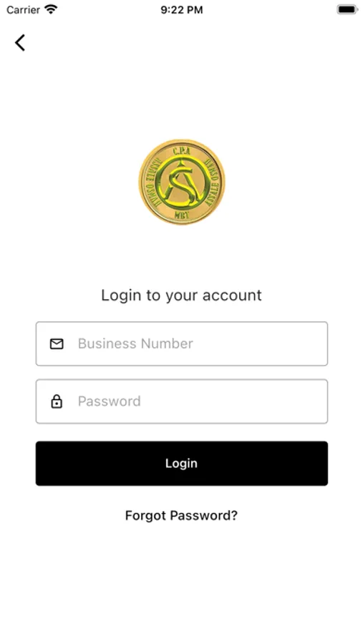Screen dimensions: 363x644
Task: Click the black Login button
Action: coord(182,463)
